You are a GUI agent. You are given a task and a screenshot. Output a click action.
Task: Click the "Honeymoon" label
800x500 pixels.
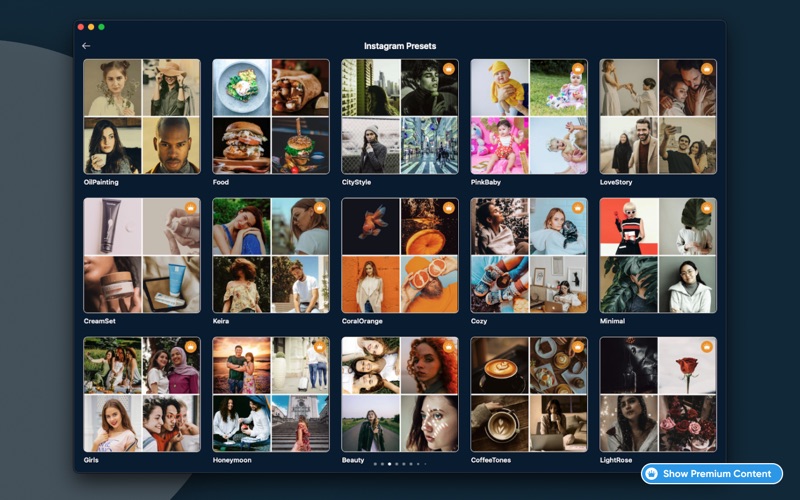[x=232, y=460]
